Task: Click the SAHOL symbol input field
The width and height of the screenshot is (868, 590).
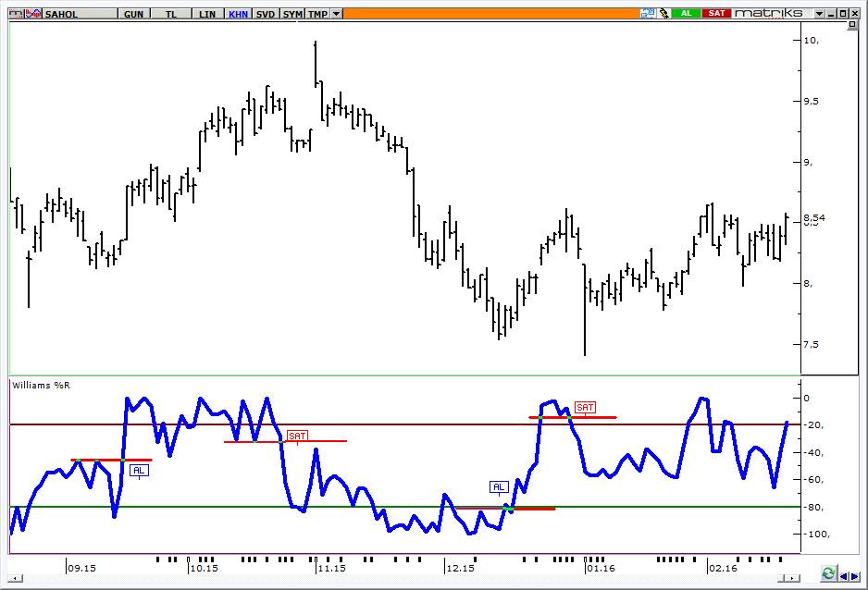Action: click(80, 14)
